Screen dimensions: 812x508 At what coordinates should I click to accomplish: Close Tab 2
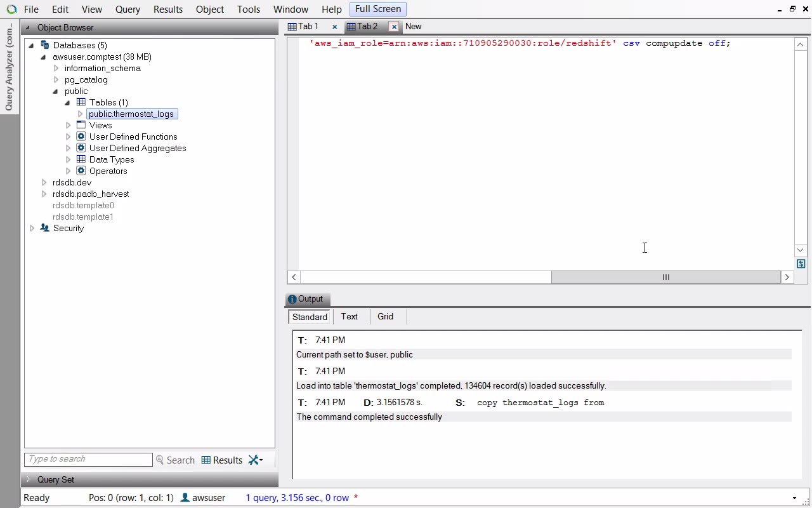pyautogui.click(x=394, y=27)
